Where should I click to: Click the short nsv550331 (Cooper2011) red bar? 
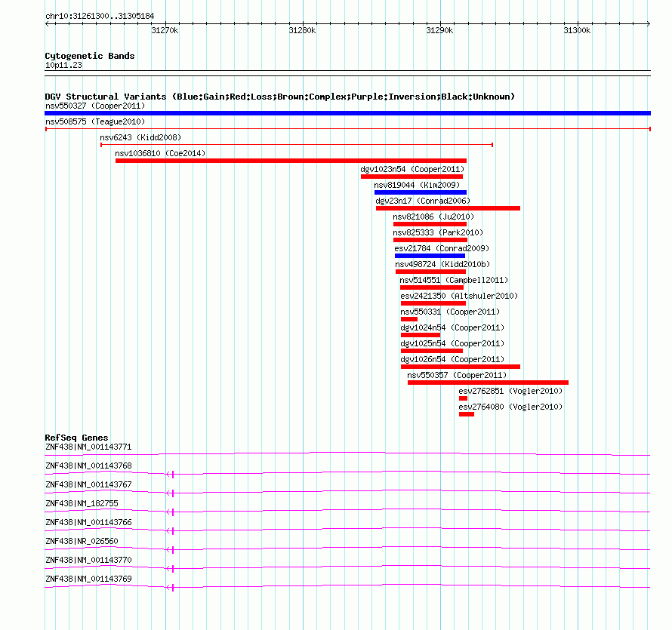tap(409, 319)
